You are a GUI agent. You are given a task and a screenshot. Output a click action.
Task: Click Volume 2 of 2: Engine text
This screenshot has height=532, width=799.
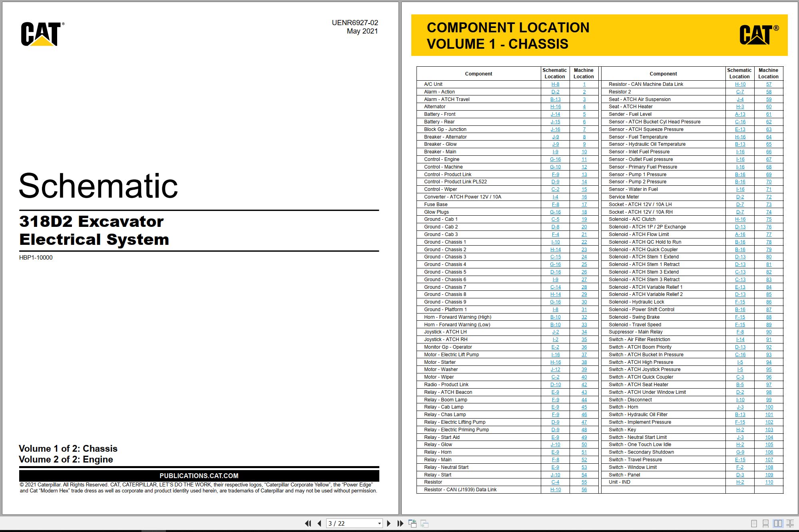[66, 459]
